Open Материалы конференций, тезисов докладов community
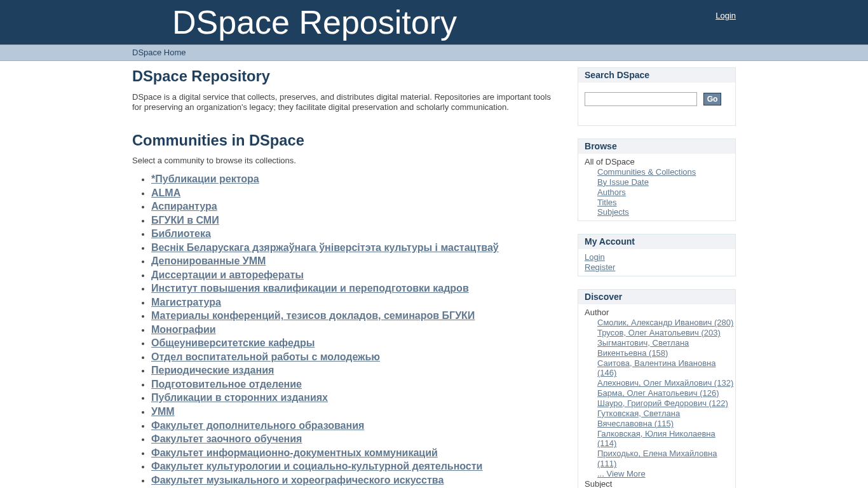The height and width of the screenshot is (488, 868). 313,316
